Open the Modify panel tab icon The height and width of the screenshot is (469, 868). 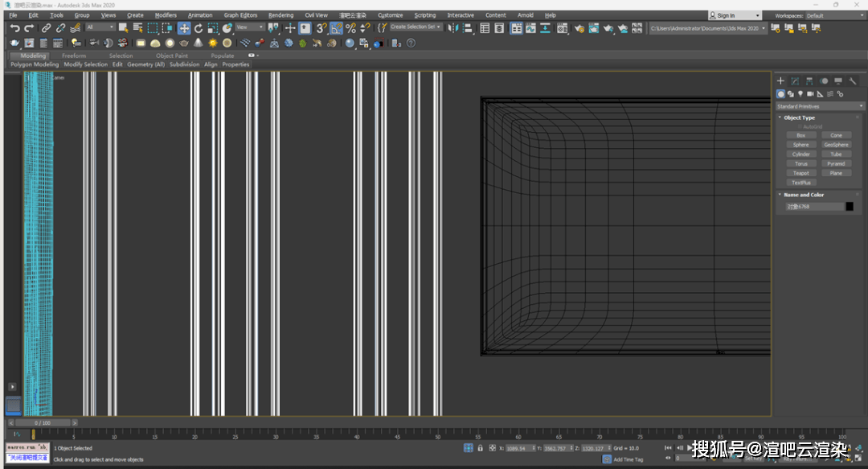(x=795, y=81)
